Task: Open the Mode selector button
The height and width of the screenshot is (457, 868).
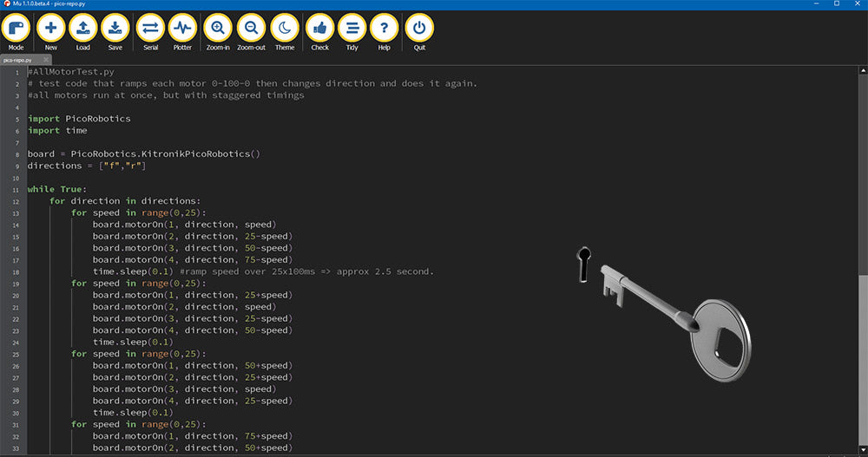Action: coord(16,30)
